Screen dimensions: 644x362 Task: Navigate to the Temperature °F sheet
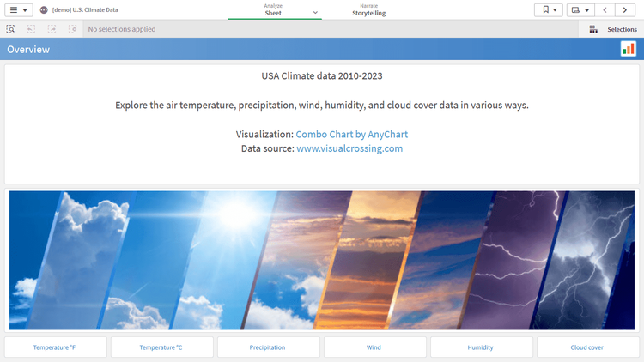point(55,347)
